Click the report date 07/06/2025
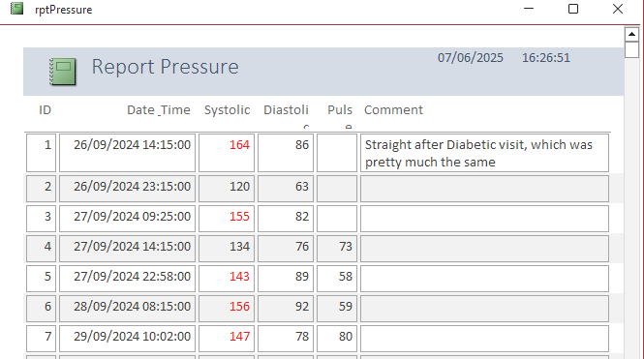The image size is (644, 359). point(471,58)
